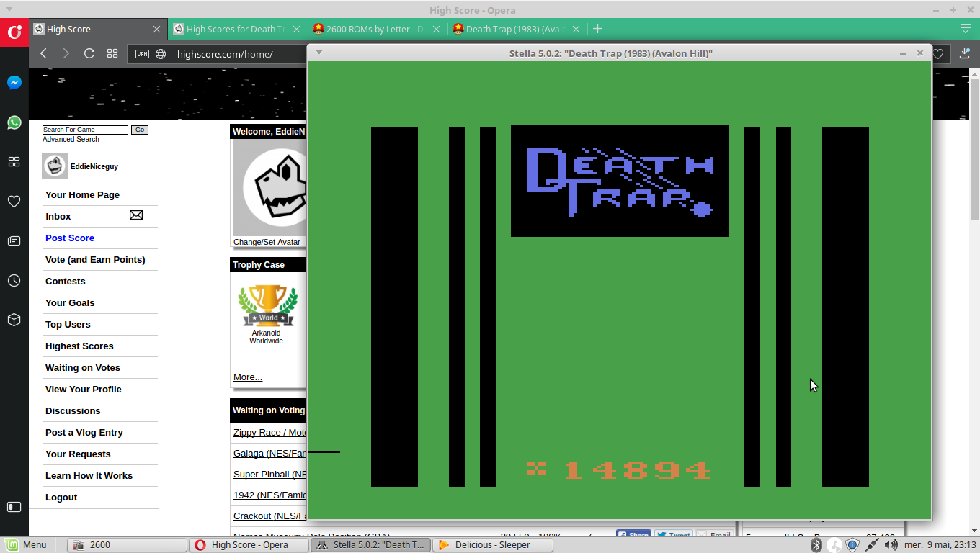Open browsing history clock icon
The width and height of the screenshot is (980, 553).
click(14, 281)
